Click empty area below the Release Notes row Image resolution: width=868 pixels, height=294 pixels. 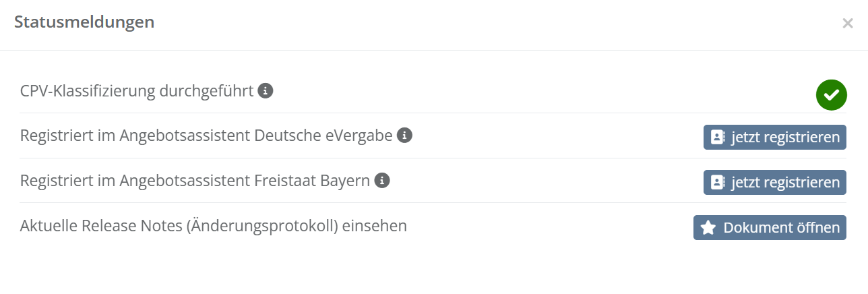[x=431, y=270]
